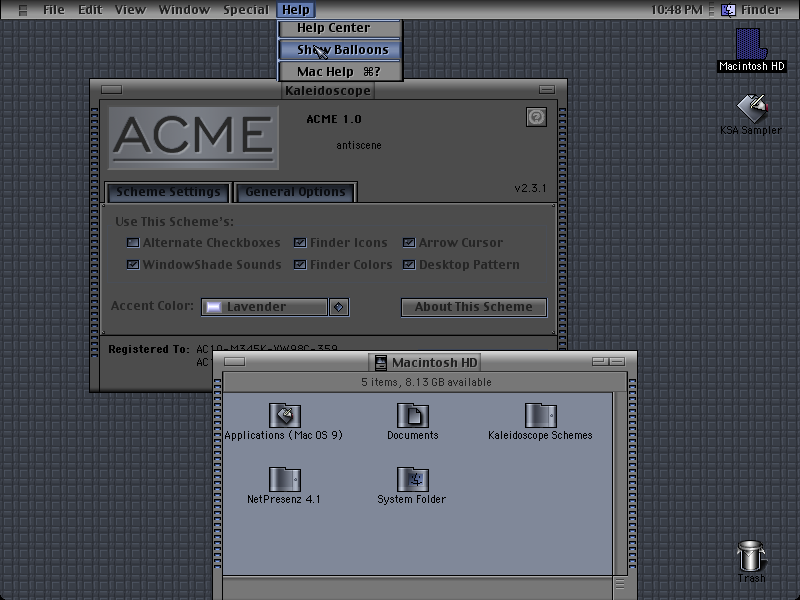The image size is (800, 600).
Task: Click the About This Scheme button
Action: pos(473,307)
